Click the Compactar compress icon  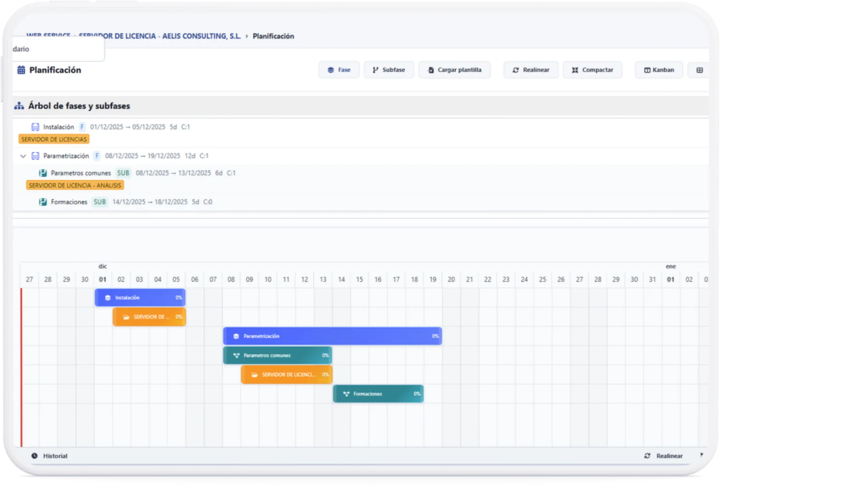[x=576, y=70]
